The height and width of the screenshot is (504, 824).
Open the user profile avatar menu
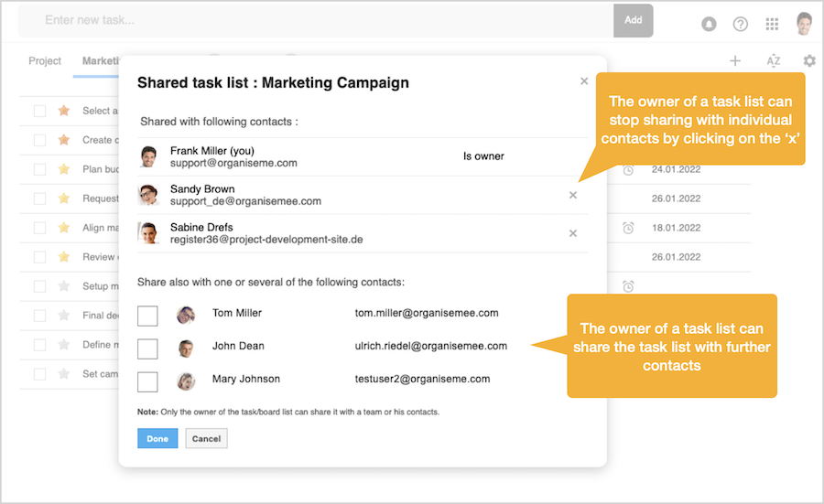point(805,24)
